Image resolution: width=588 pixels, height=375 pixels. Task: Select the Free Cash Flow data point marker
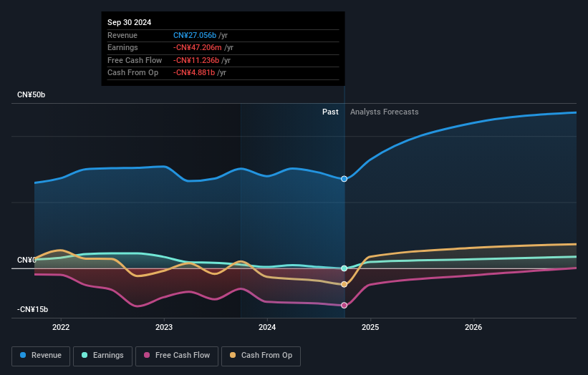[344, 306]
